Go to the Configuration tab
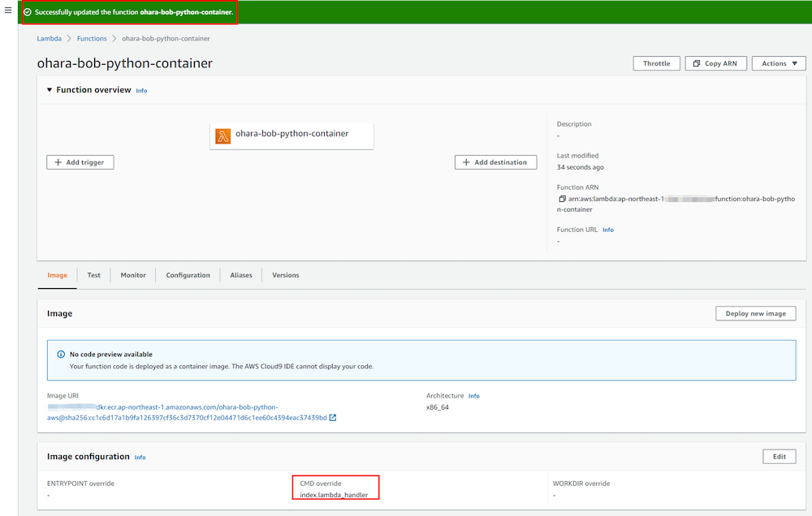This screenshot has height=516, width=812. click(x=188, y=275)
